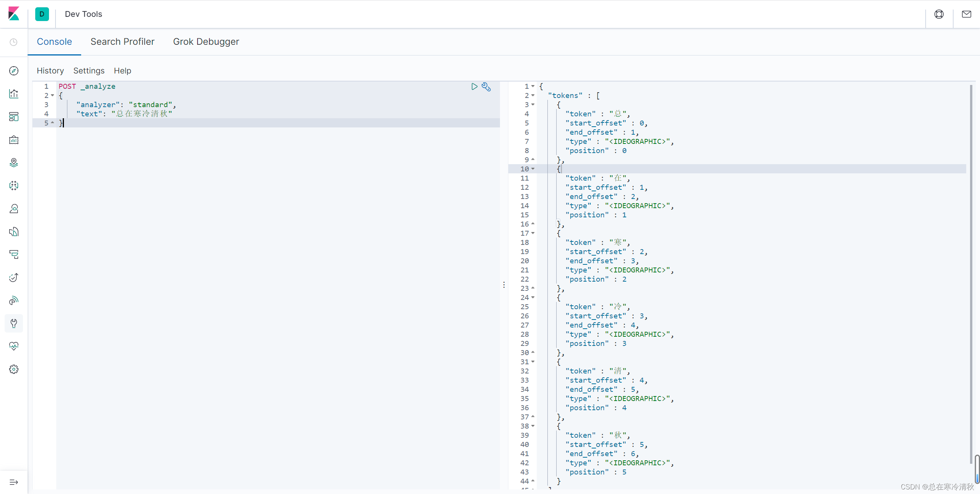Open Dashboard icon in sidebar
The image size is (980, 494).
tap(14, 117)
